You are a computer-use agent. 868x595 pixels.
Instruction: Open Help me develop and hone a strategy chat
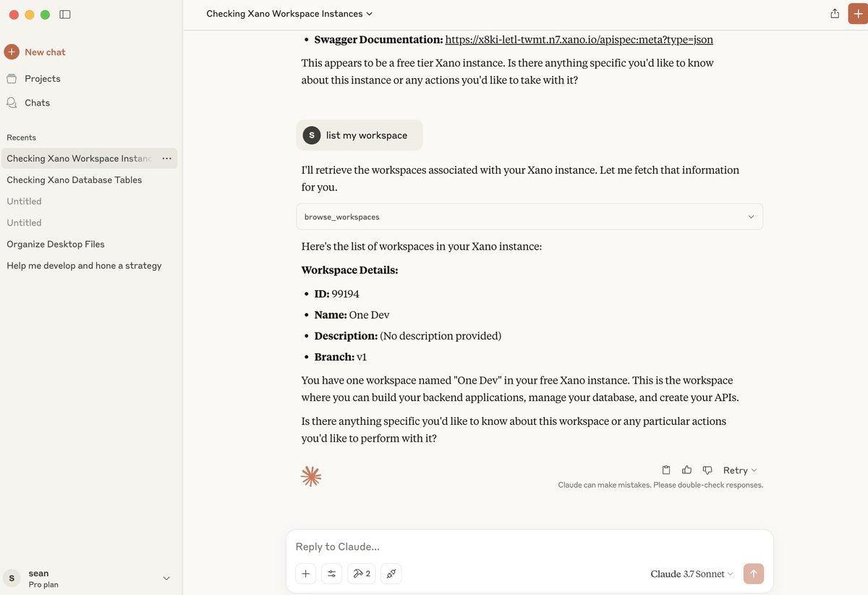click(84, 266)
